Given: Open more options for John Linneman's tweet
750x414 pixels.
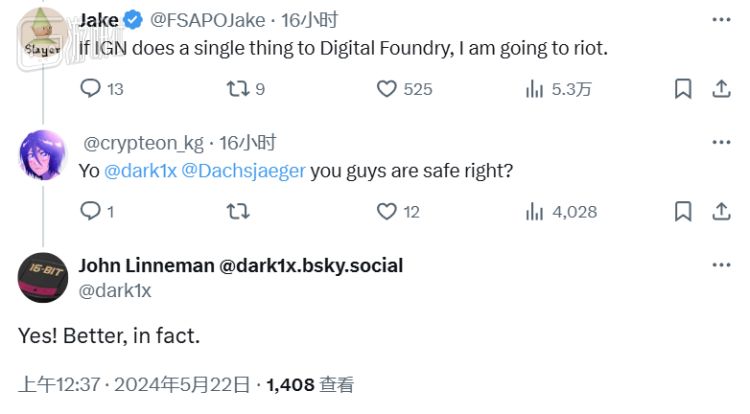Looking at the screenshot, I should click(x=720, y=265).
